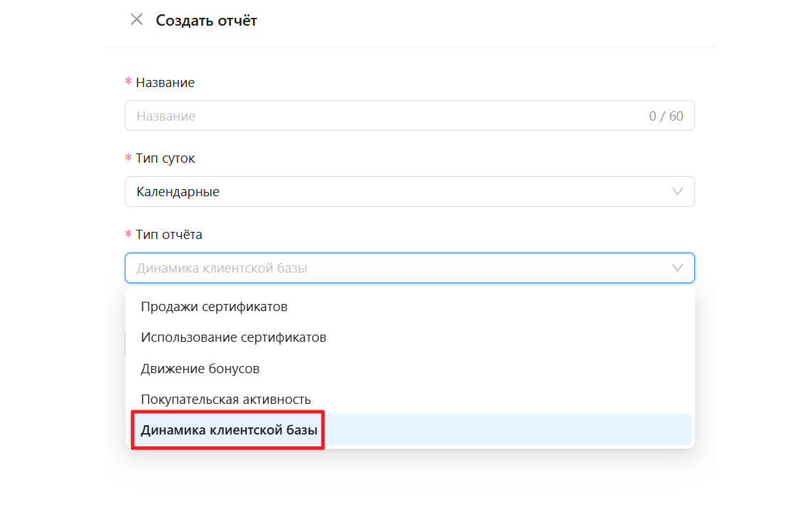This screenshot has width=812, height=513.
Task: Open the Тип суток dropdown arrow
Action: click(x=677, y=192)
